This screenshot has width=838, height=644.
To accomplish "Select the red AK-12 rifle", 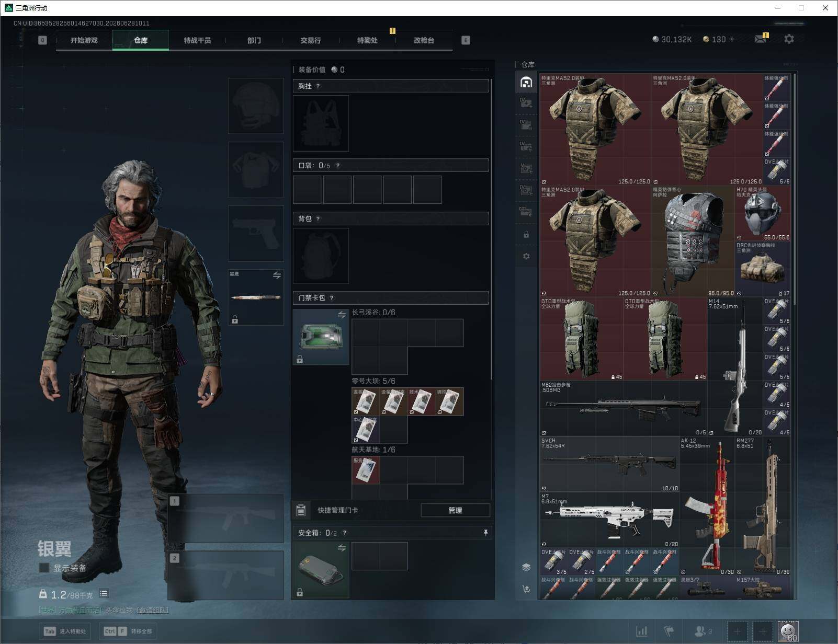I will pyautogui.click(x=707, y=506).
